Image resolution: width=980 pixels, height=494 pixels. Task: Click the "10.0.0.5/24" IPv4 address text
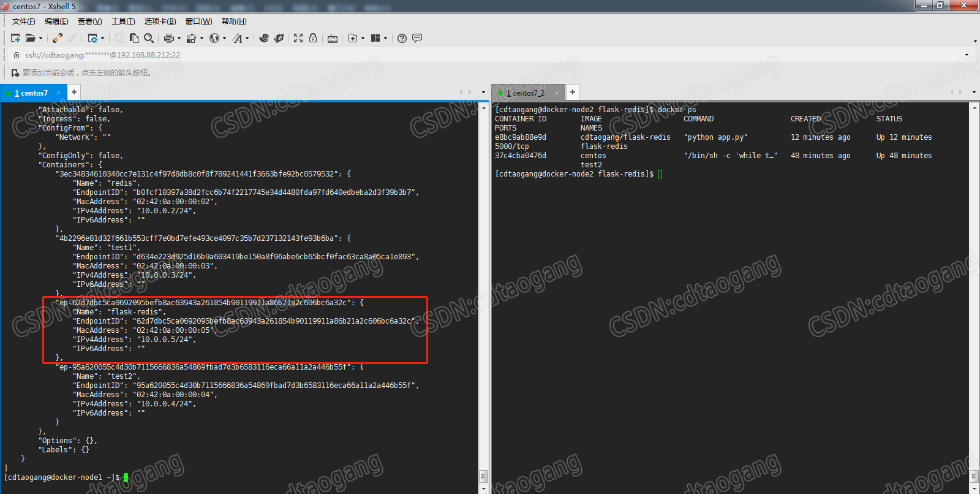pos(167,340)
